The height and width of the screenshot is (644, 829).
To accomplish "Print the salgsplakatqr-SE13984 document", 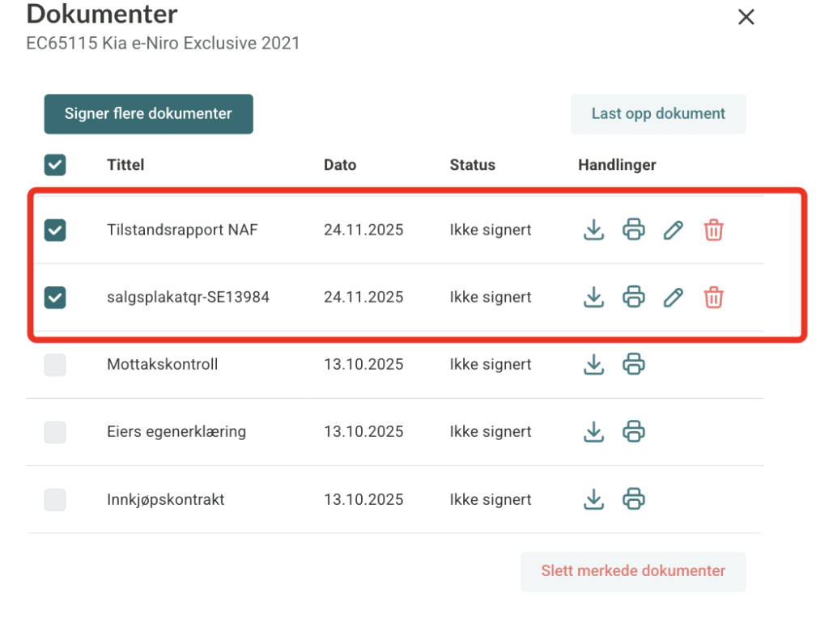I will 633,298.
